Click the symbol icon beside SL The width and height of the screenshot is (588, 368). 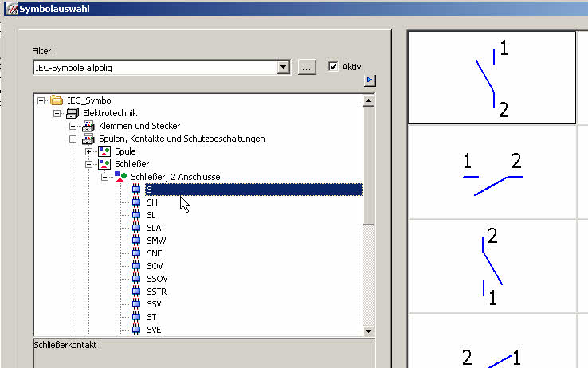(136, 215)
